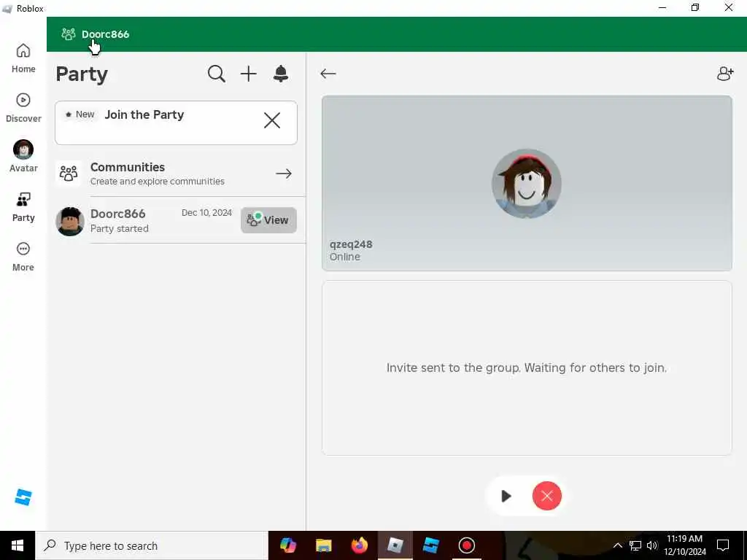Open the taskbar clock and date
The image size is (747, 560).
(x=684, y=545)
